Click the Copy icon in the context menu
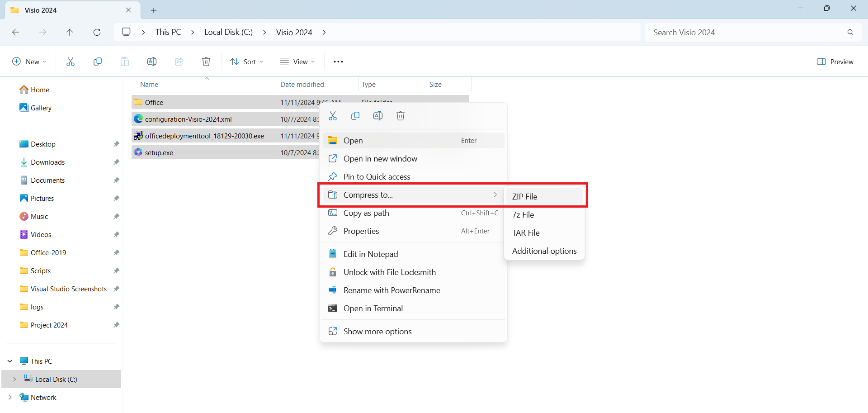Viewport: 868px width, 413px height. [355, 116]
